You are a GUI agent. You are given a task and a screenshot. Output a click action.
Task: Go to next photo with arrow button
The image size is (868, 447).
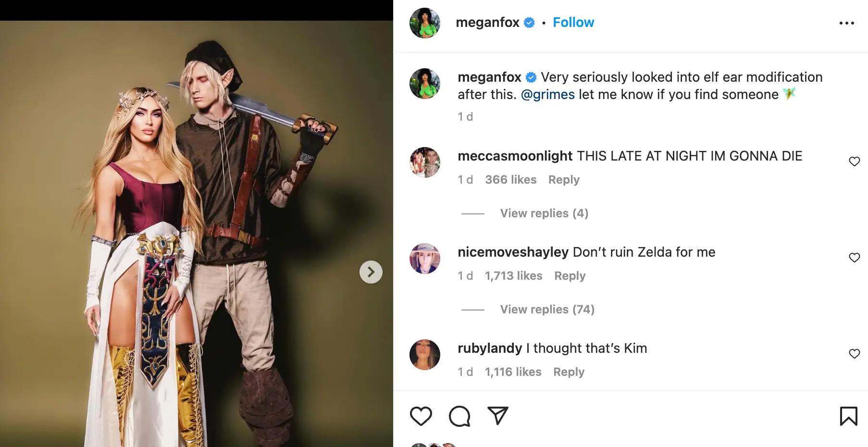[x=371, y=272]
